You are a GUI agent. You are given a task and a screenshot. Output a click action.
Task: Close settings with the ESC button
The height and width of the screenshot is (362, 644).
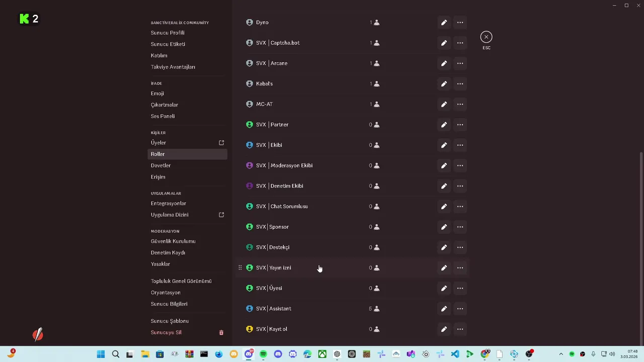486,37
